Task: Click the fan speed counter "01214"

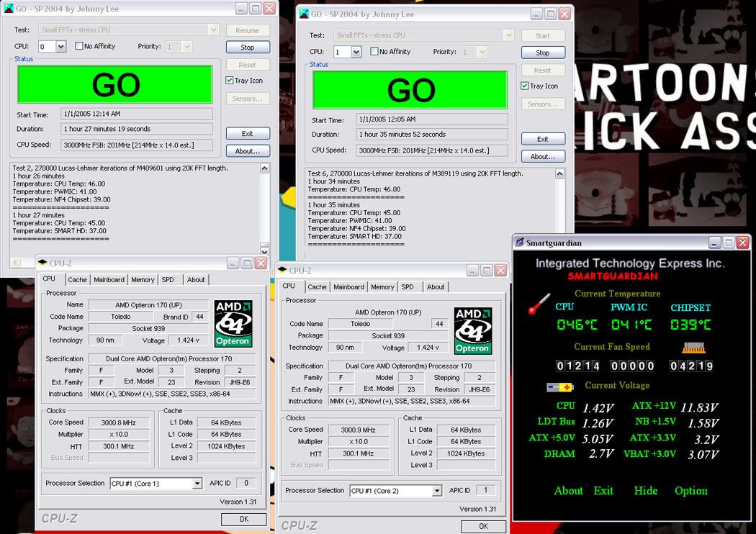Action: coord(578,366)
